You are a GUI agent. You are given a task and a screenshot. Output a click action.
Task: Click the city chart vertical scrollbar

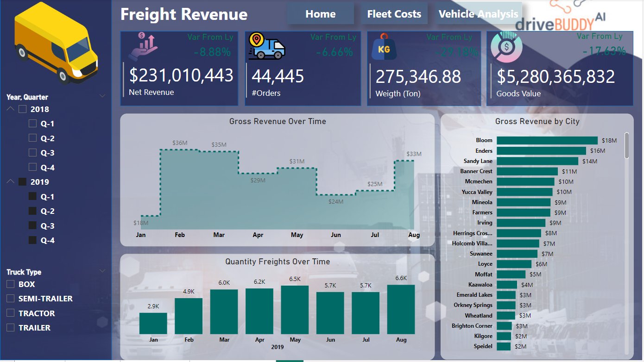(x=627, y=146)
